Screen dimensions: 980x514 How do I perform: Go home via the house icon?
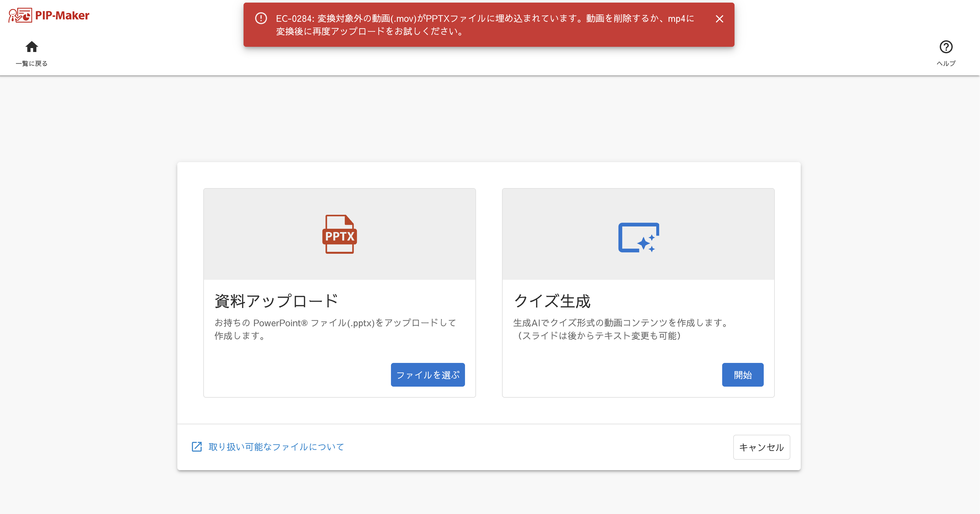pyautogui.click(x=31, y=47)
